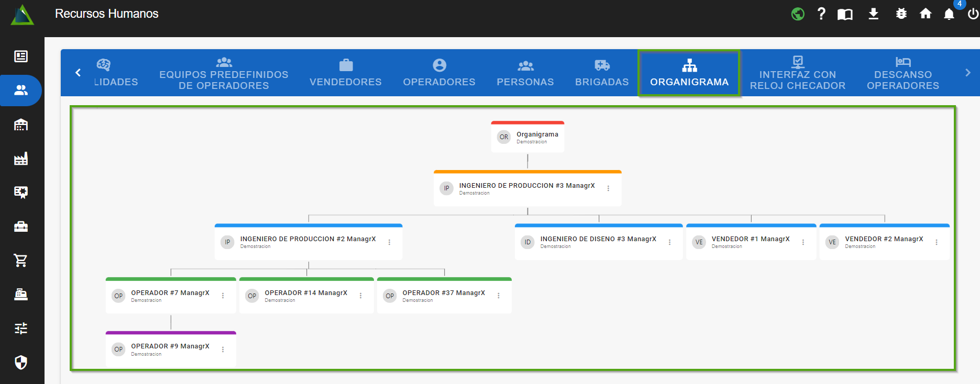Open the Descanso Operadores tab
The image size is (980, 384).
[902, 73]
